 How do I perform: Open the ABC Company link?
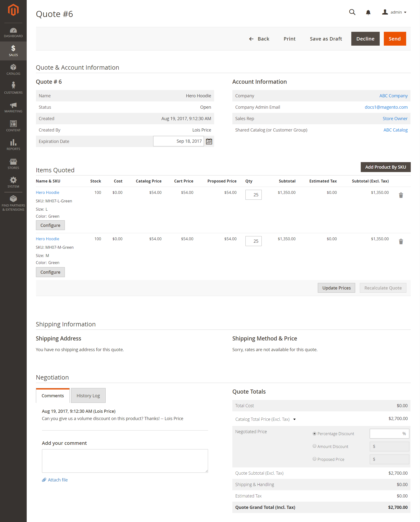coord(394,96)
